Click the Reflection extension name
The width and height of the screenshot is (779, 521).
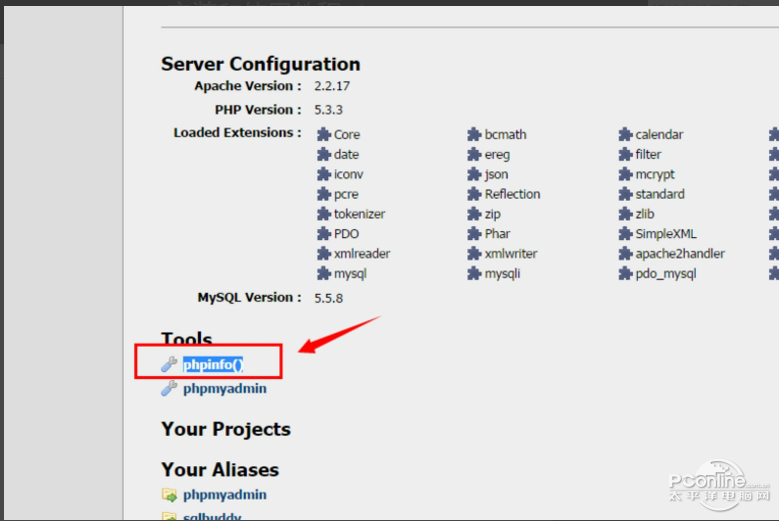pos(512,194)
